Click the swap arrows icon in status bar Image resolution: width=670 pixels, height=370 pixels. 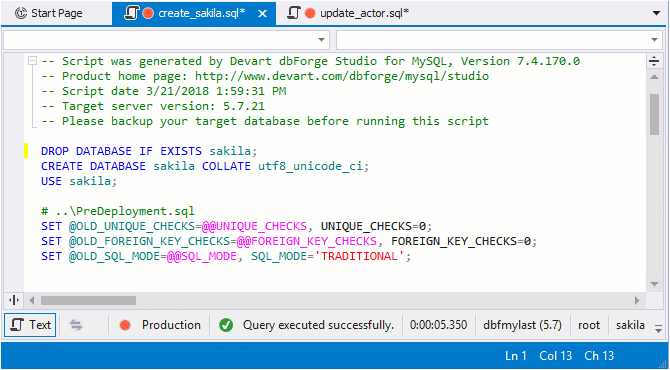tap(76, 325)
